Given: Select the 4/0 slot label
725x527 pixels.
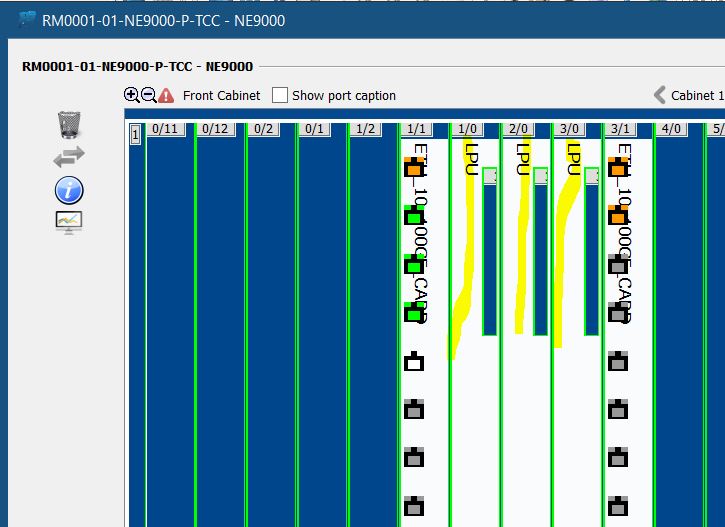Looking at the screenshot, I should [670, 129].
